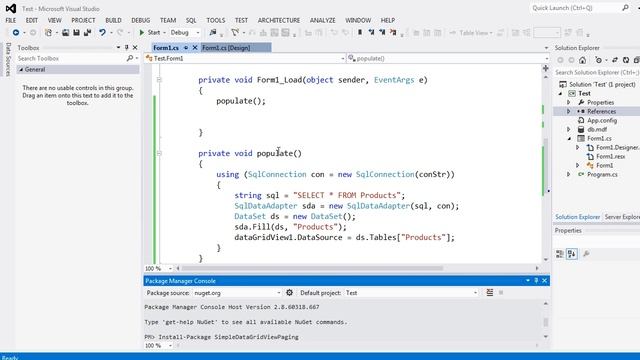640x360 pixels.
Task: Click the Home icon in Solution Explorer
Action: pos(582,60)
